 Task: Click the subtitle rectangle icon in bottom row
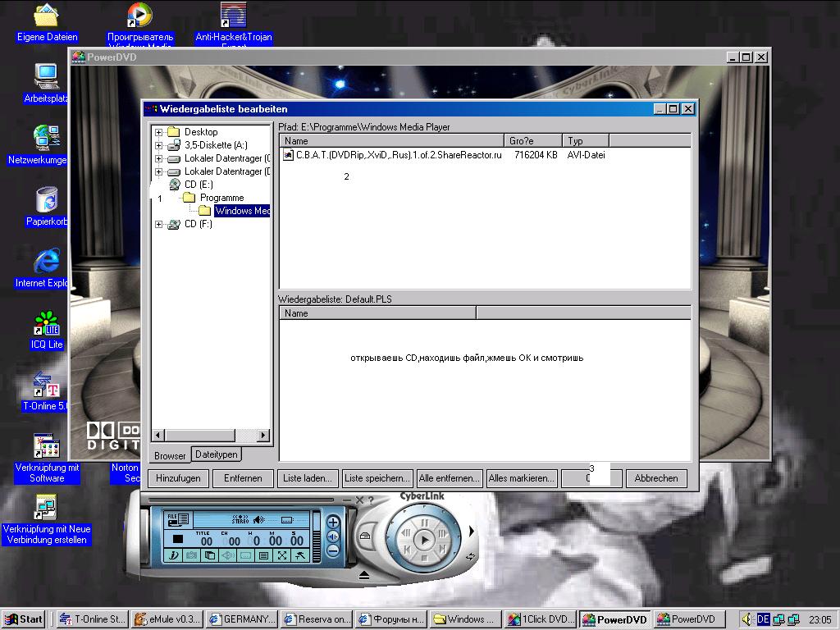pyautogui.click(x=246, y=555)
